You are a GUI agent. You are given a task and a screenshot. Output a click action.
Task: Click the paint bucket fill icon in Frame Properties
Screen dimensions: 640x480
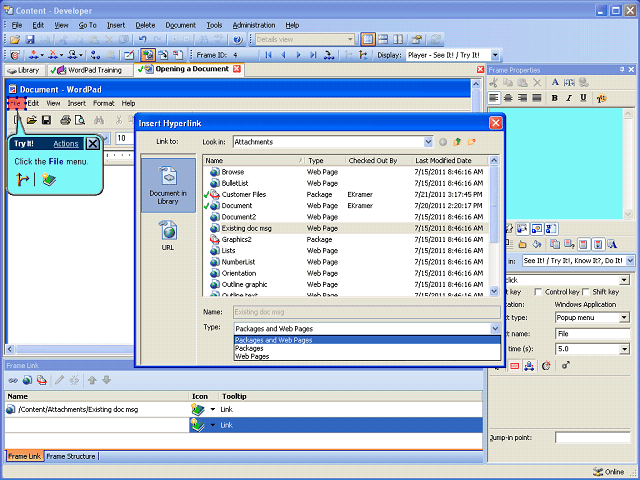536,244
